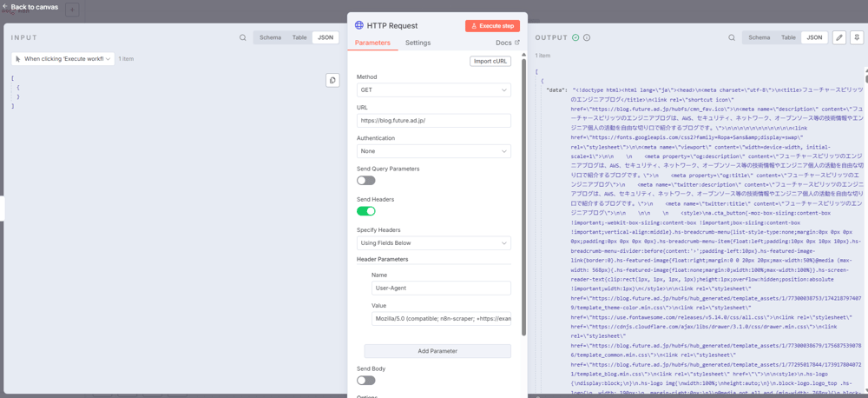The image size is (868, 398).
Task: Click the URL input field
Action: (433, 121)
